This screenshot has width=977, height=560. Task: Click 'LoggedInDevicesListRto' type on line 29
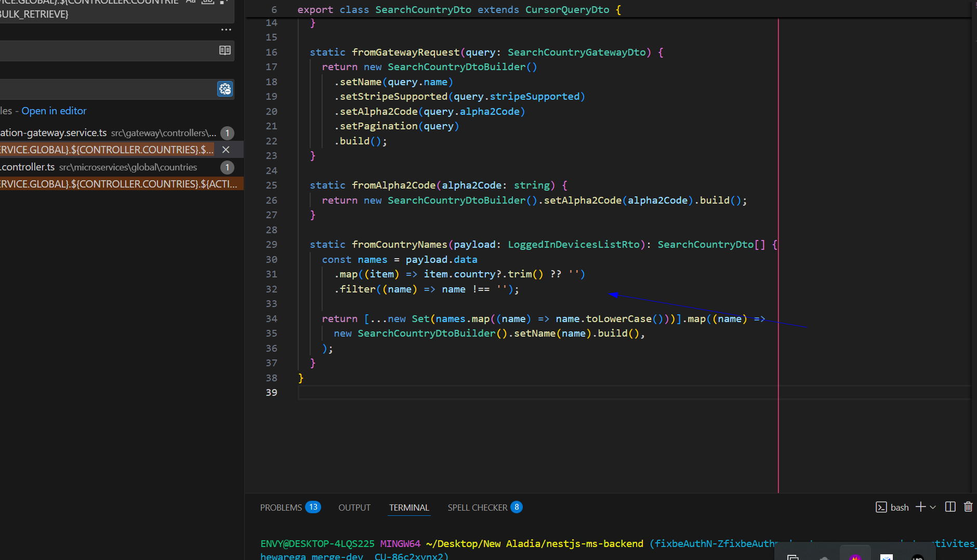573,244
